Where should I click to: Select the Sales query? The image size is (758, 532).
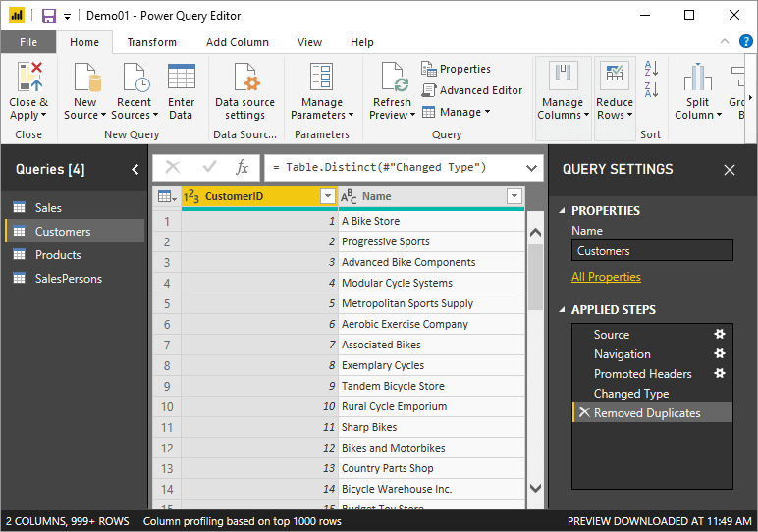tap(75, 208)
